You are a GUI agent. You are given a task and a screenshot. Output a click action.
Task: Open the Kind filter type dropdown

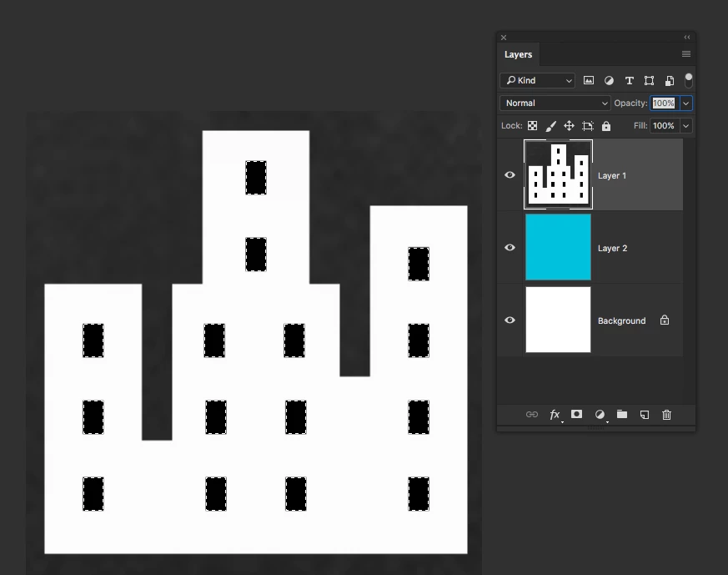[x=537, y=80]
